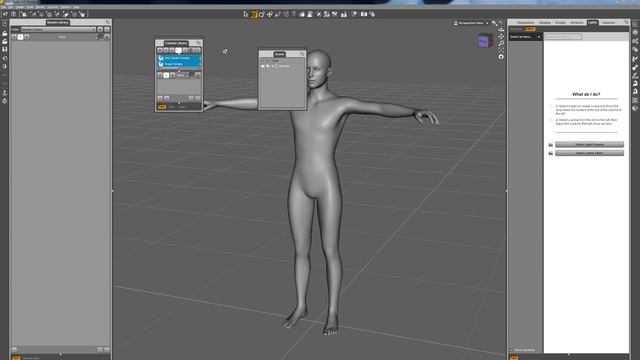This screenshot has width=640, height=360.
Task: Go to next page in Render Library
Action: click(27, 37)
